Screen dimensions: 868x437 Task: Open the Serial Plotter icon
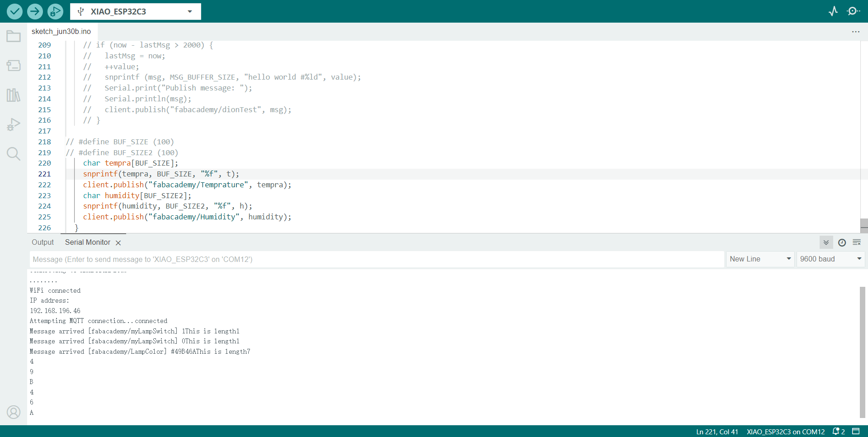click(x=833, y=11)
